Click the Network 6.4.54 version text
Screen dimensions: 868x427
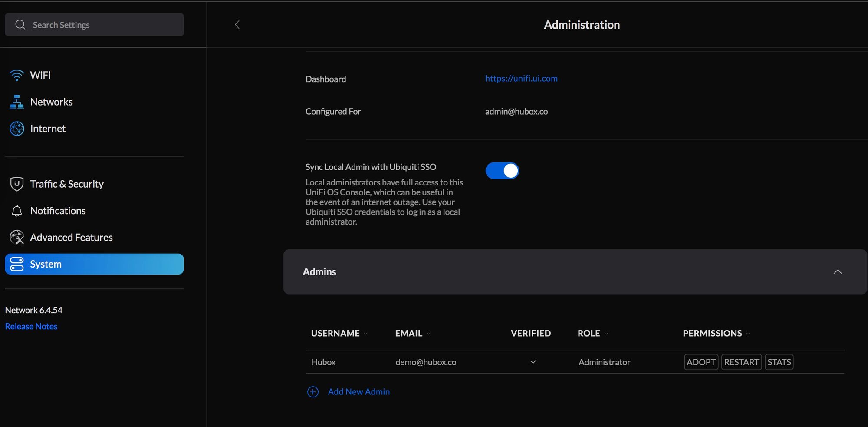coord(33,310)
